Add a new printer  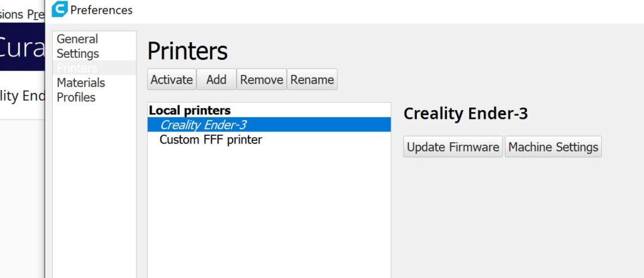pyautogui.click(x=216, y=79)
